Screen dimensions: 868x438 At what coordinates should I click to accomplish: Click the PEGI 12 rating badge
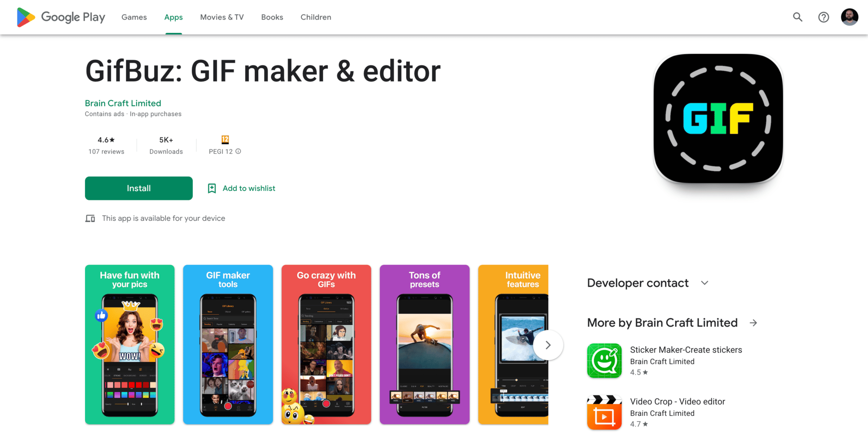click(x=225, y=140)
